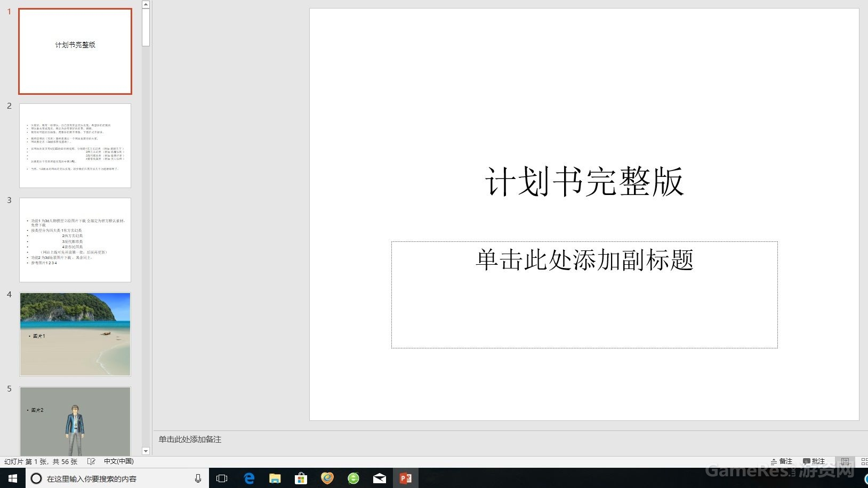Image resolution: width=868 pixels, height=488 pixels.
Task: Click the main slide title 计划书完整版
Action: click(584, 182)
